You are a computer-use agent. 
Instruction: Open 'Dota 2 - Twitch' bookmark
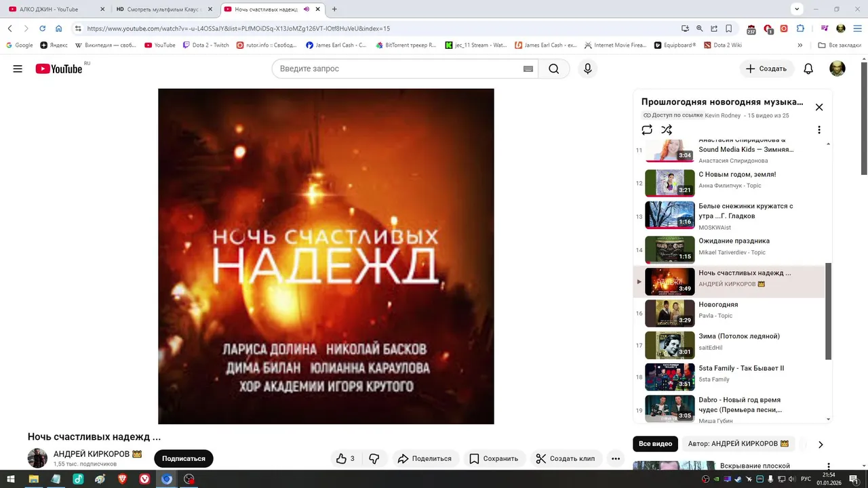pyautogui.click(x=206, y=45)
